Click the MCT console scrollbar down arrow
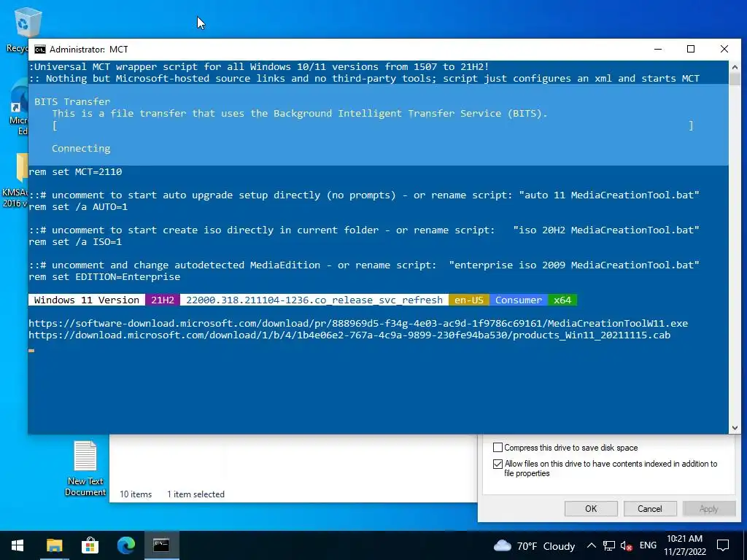The height and width of the screenshot is (560, 747). (x=735, y=427)
